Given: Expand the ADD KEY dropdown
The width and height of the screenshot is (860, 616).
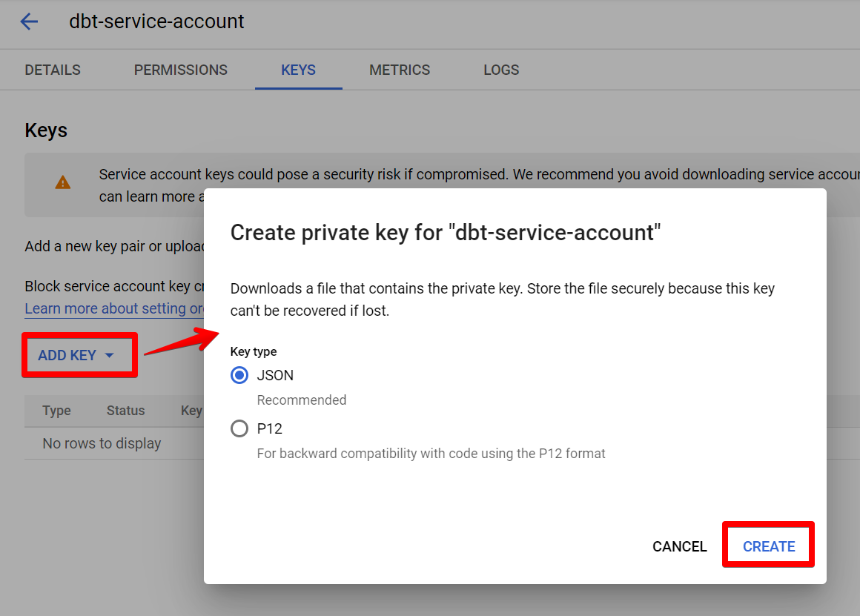Looking at the screenshot, I should coord(77,355).
